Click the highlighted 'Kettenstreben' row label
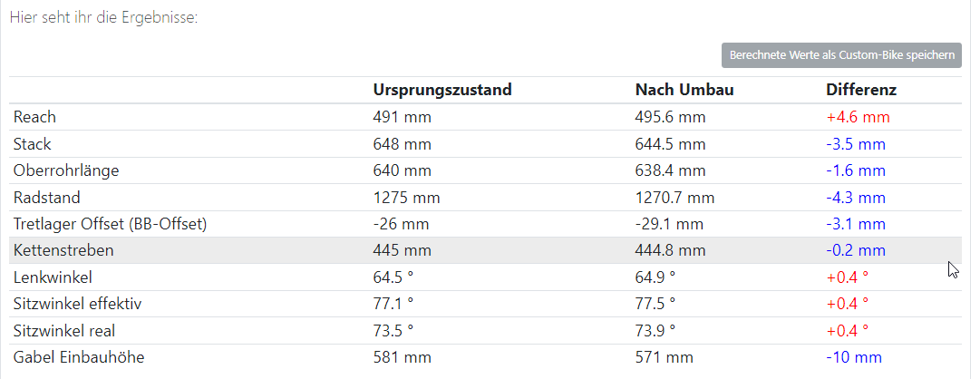The image size is (980, 379). [64, 250]
